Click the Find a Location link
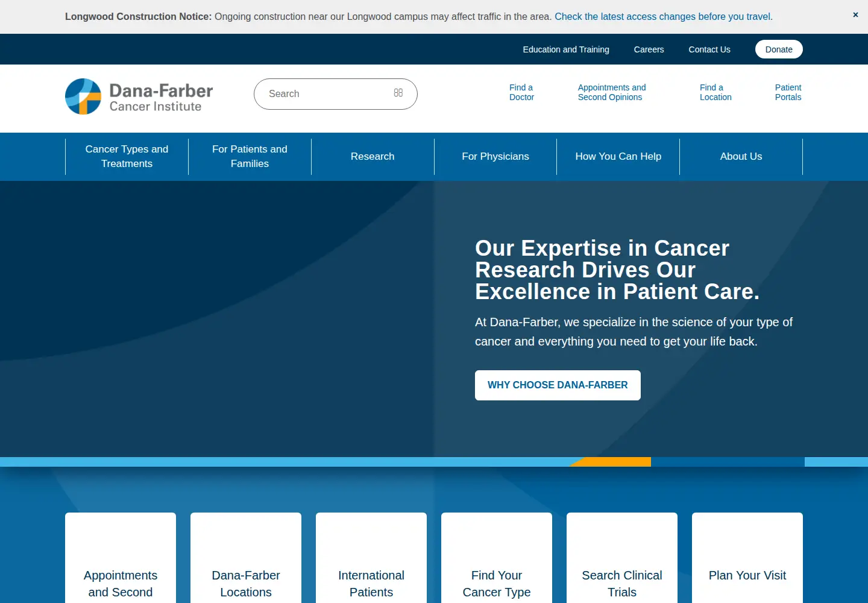This screenshot has height=603, width=868. click(715, 92)
